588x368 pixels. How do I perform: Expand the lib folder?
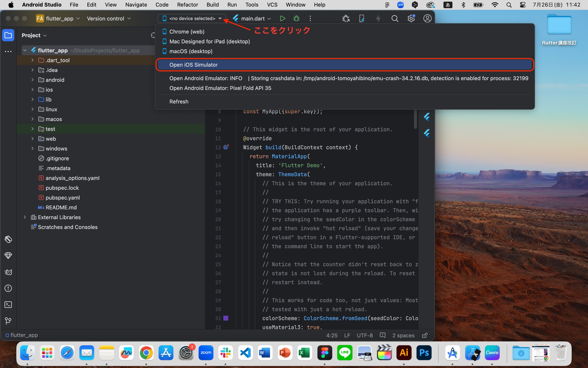(x=32, y=99)
